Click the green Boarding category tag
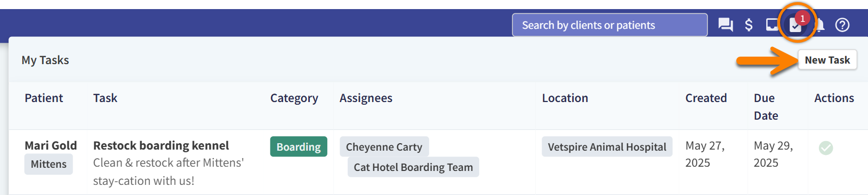 tap(299, 147)
